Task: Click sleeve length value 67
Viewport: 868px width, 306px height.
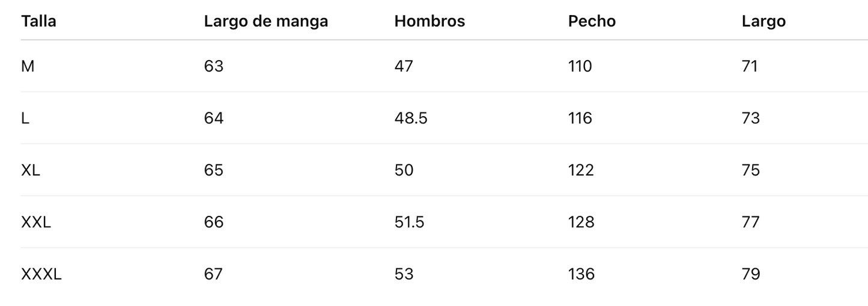Action: (x=213, y=275)
